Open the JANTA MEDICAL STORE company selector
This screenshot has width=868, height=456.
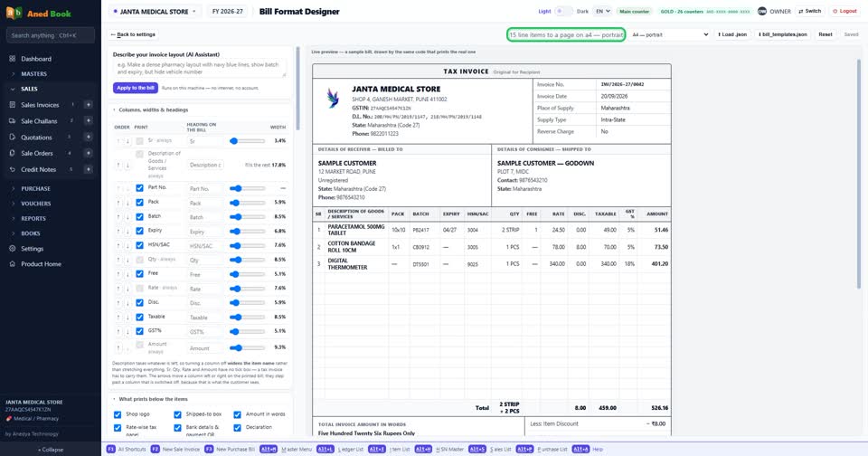155,11
